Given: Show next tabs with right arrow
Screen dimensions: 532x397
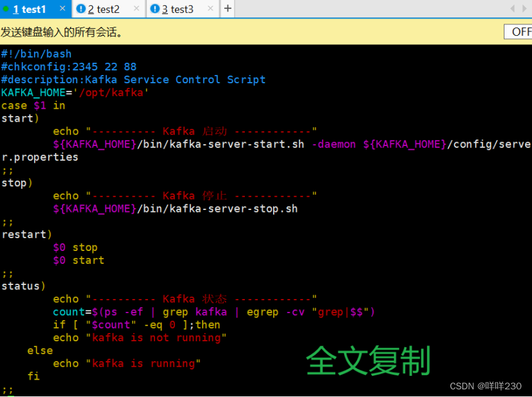Looking at the screenshot, I should point(524,8).
